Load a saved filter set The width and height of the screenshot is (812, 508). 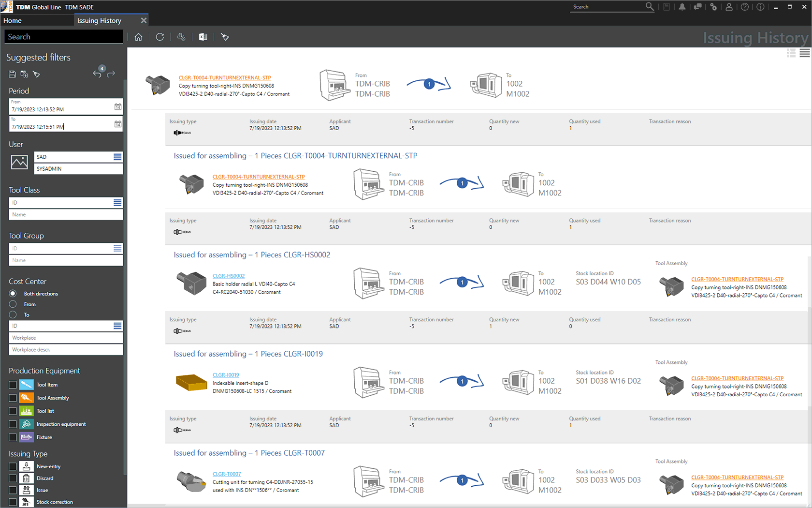point(24,74)
